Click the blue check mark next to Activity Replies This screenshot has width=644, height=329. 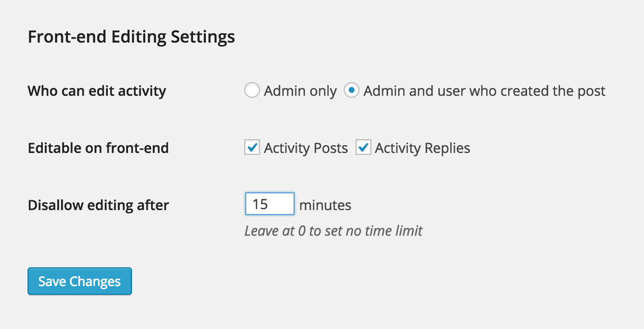pos(363,148)
